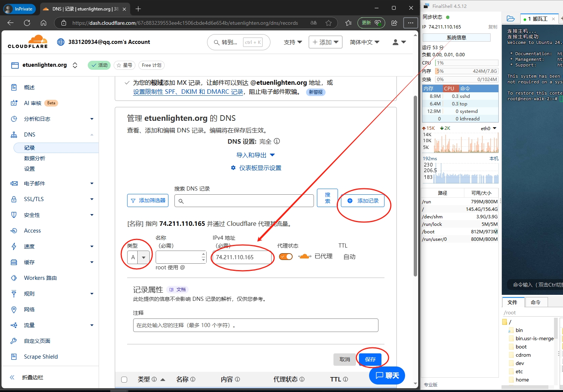Click the browser refresh icon

[27, 23]
